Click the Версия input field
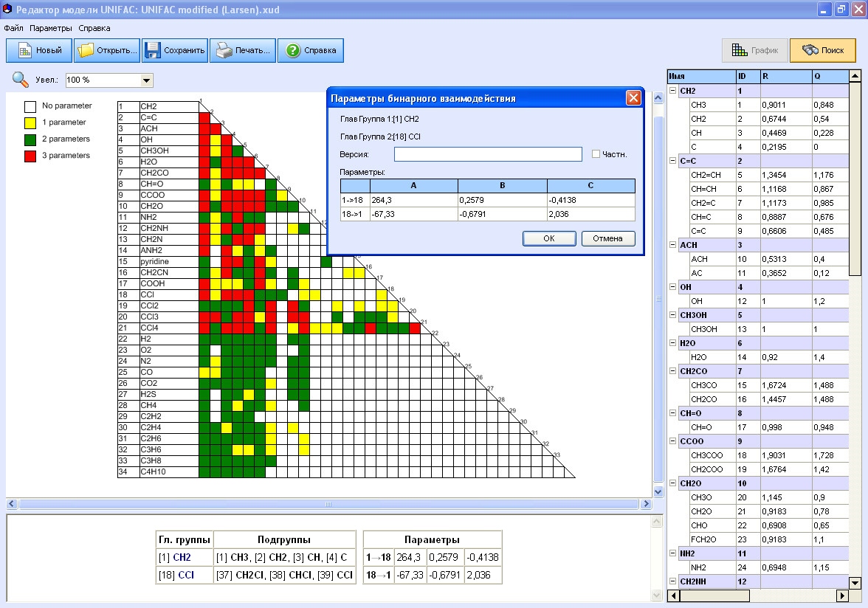 (488, 154)
